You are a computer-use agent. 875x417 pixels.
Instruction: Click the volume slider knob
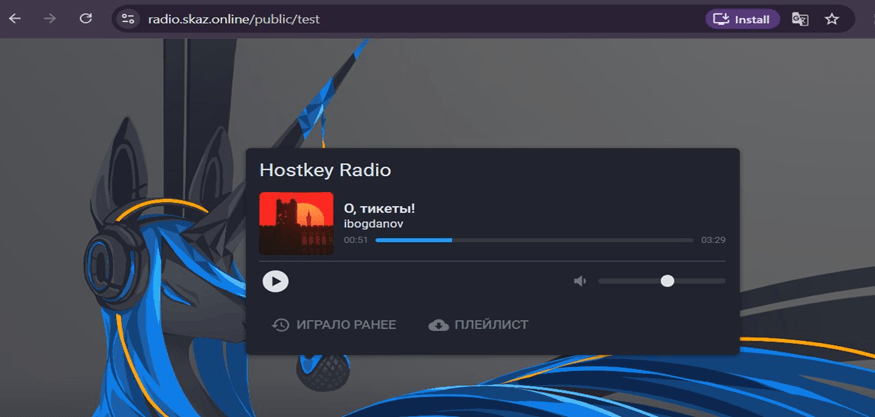coord(667,281)
